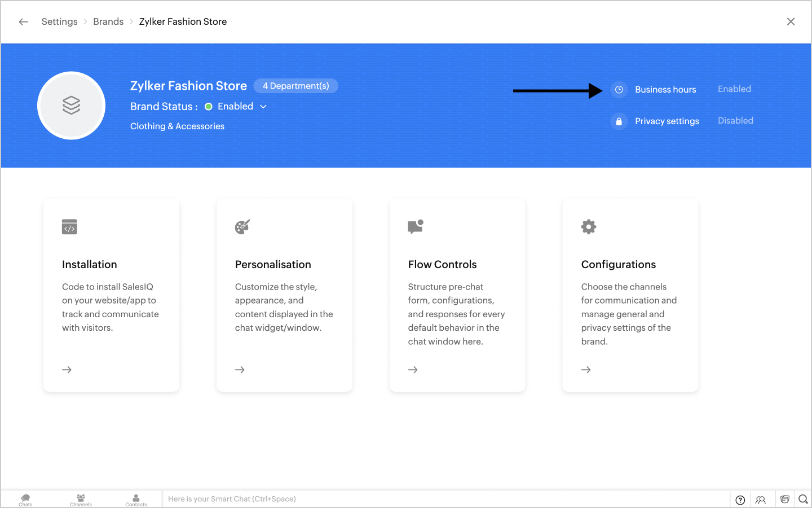812x508 pixels.
Task: Toggle Privacy settings Disabled status
Action: pos(735,121)
